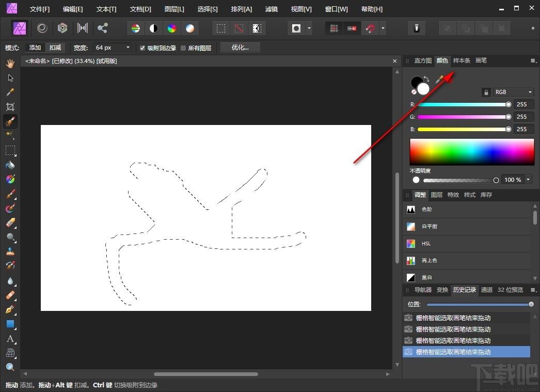Click the Deselect red marquee icon
540x392 pixels.
(239, 28)
